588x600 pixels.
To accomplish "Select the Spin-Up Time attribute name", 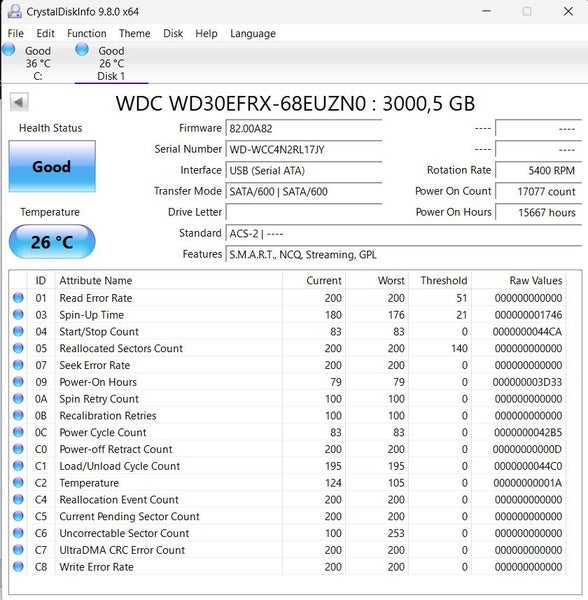I will (91, 315).
